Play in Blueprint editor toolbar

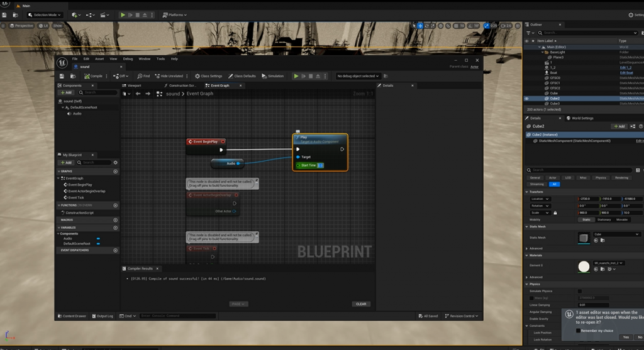(296, 76)
